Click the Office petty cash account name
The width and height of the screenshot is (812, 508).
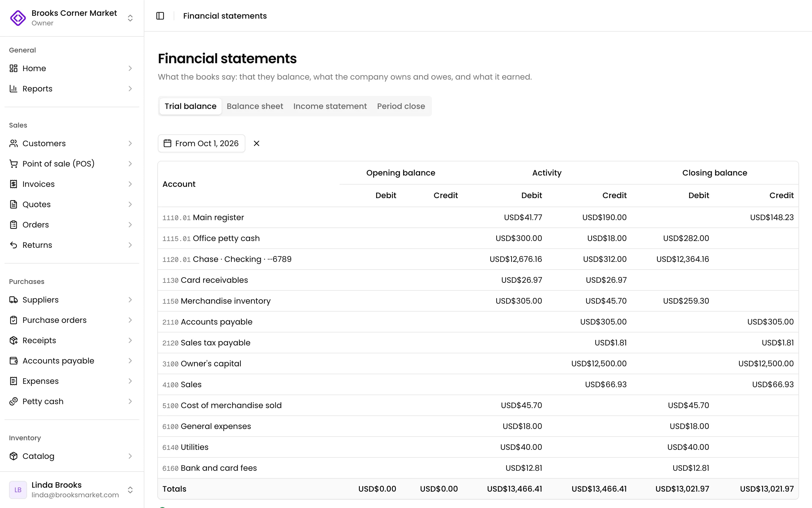(x=226, y=238)
